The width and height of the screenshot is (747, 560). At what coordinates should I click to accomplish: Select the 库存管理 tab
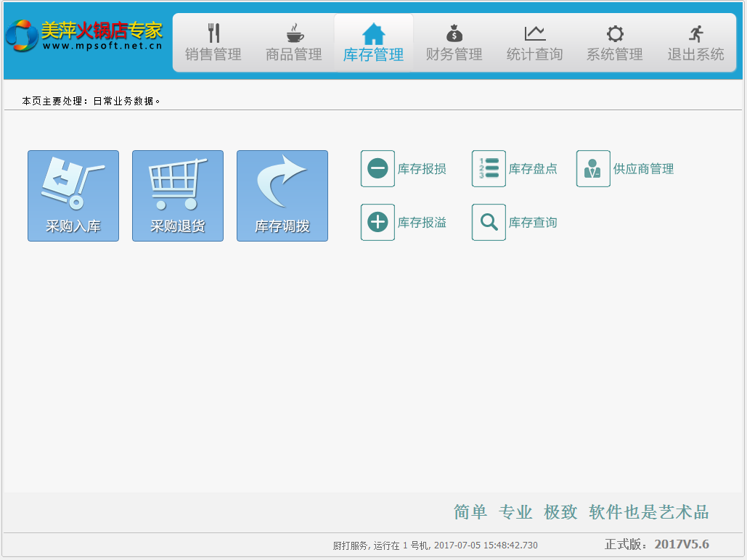tap(373, 44)
